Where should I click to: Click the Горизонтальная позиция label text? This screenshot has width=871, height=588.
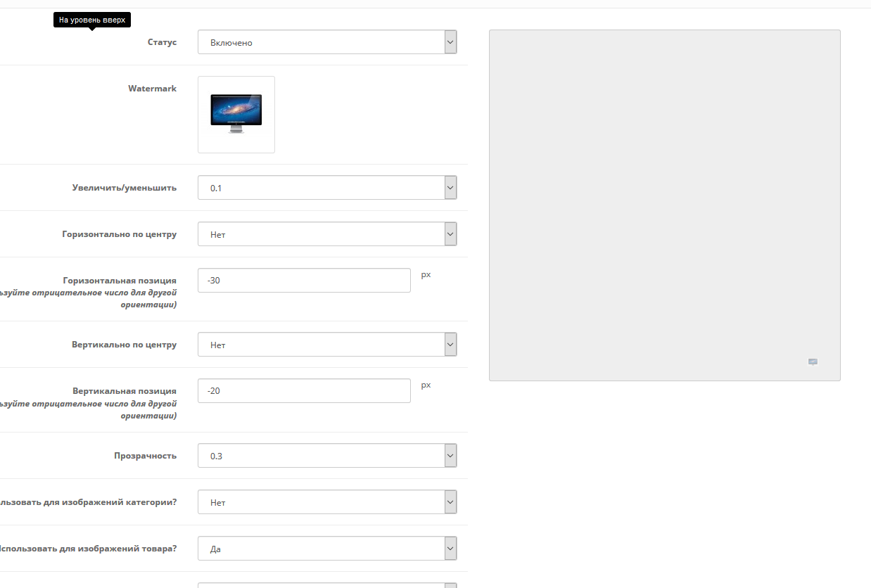click(x=119, y=280)
